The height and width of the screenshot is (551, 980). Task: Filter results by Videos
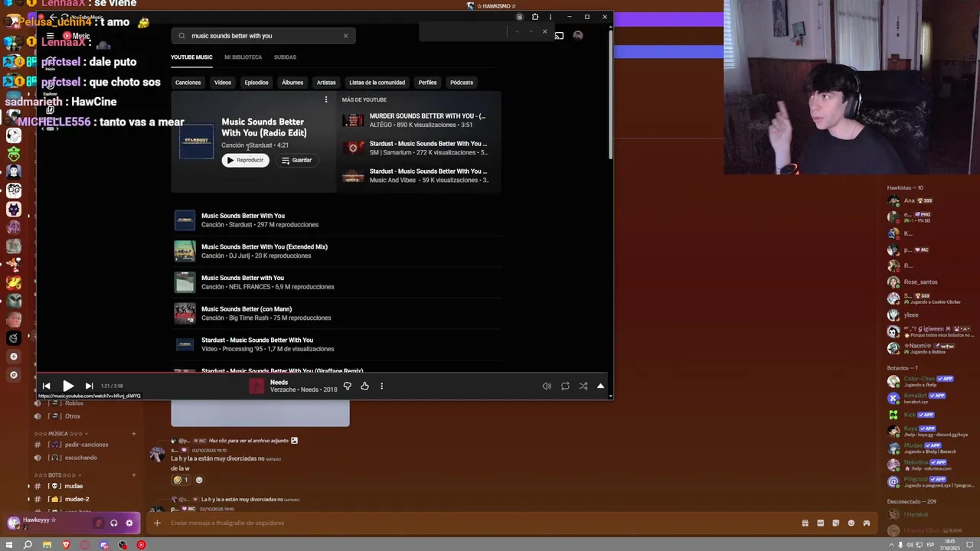pos(223,83)
